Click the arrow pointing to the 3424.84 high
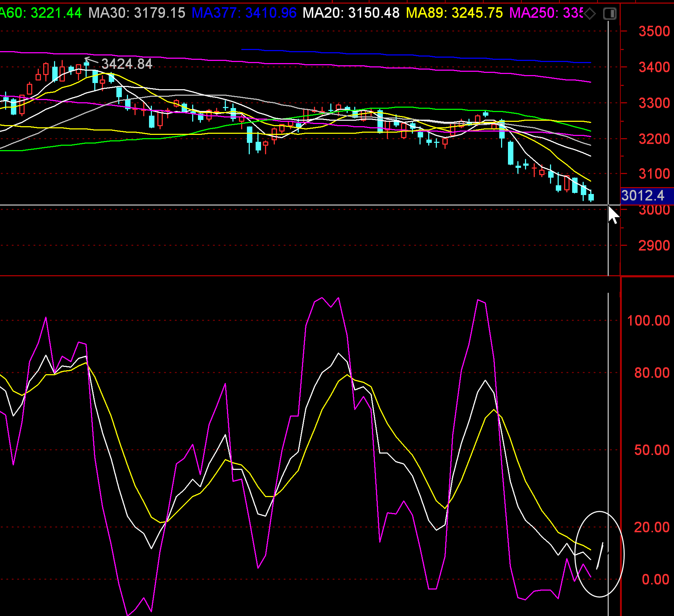The image size is (674, 616). click(91, 60)
